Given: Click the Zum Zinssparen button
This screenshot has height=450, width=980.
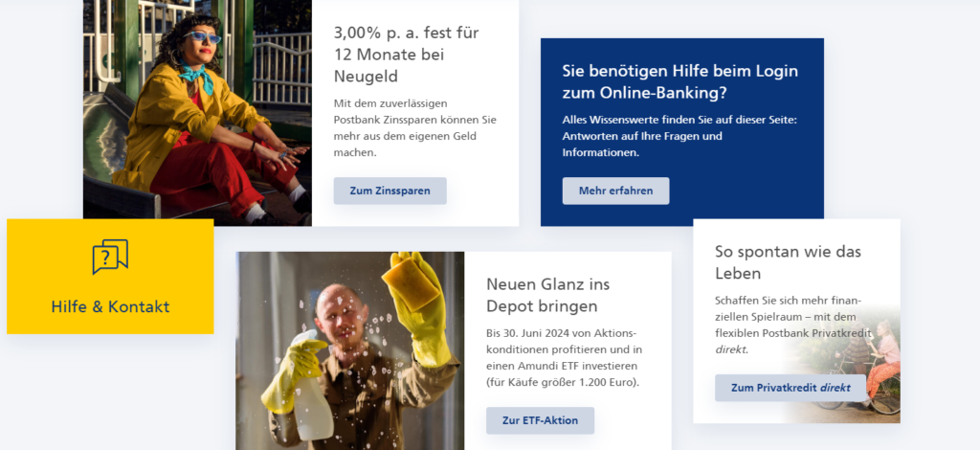Looking at the screenshot, I should tap(390, 191).
